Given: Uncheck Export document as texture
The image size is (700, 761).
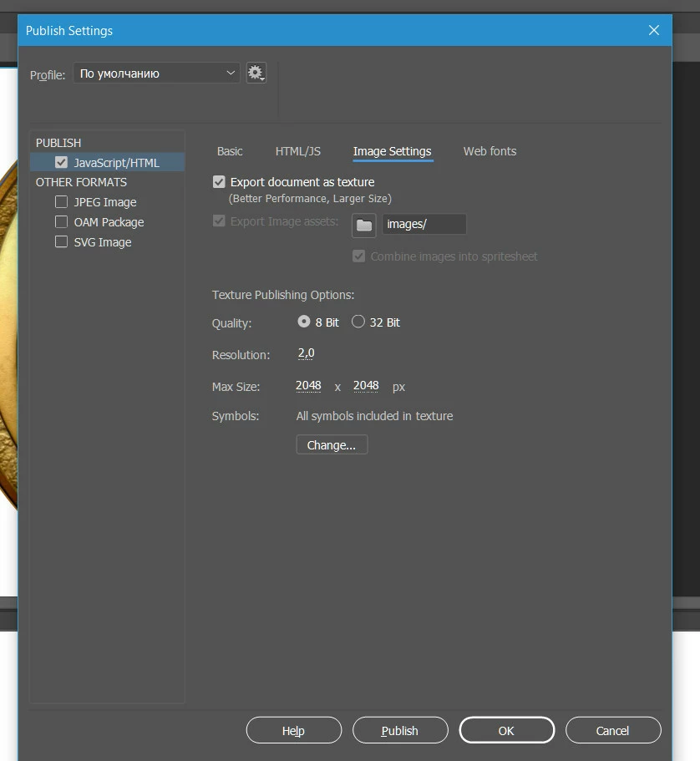Looking at the screenshot, I should [x=219, y=182].
